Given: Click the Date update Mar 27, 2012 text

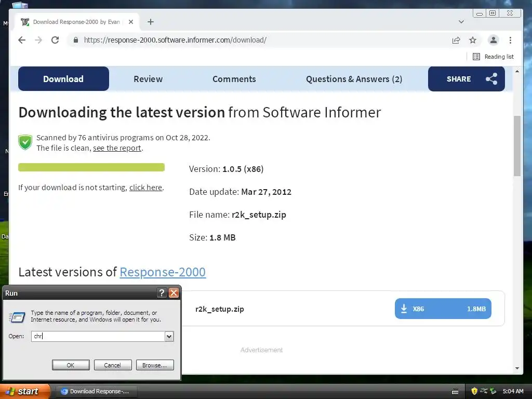Looking at the screenshot, I should pos(240,192).
